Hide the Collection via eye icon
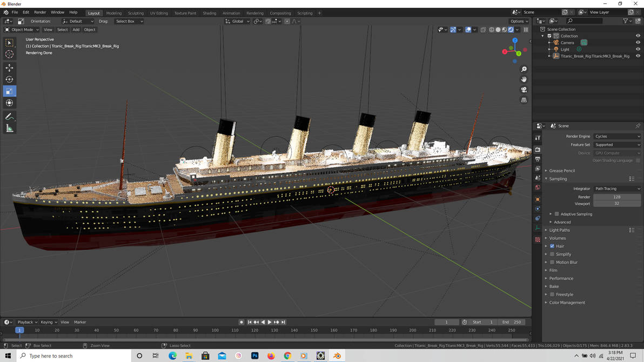This screenshot has width=644, height=362. click(x=638, y=36)
